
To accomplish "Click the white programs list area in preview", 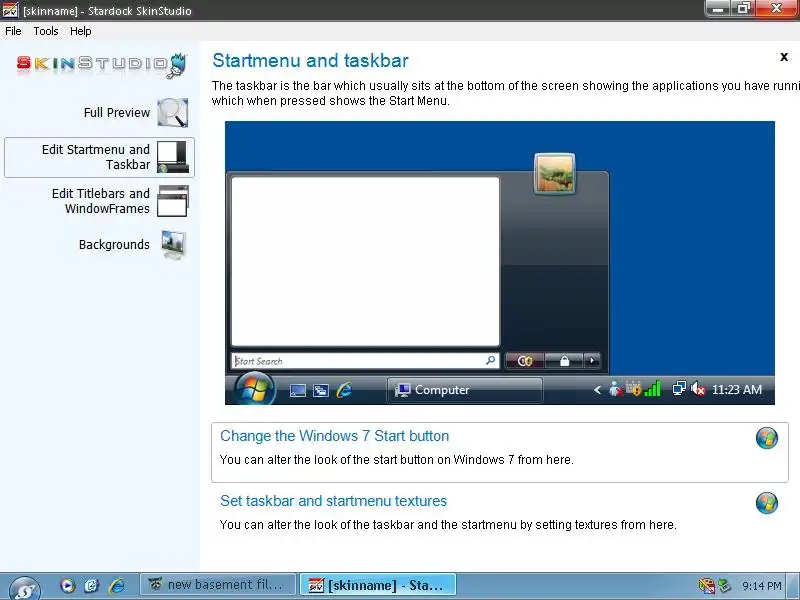I will [365, 262].
